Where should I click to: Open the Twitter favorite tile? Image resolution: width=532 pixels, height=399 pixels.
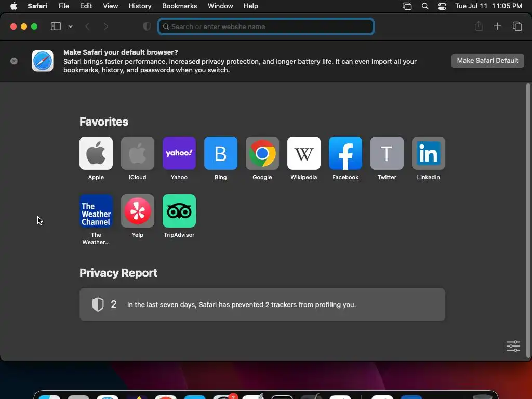387,153
